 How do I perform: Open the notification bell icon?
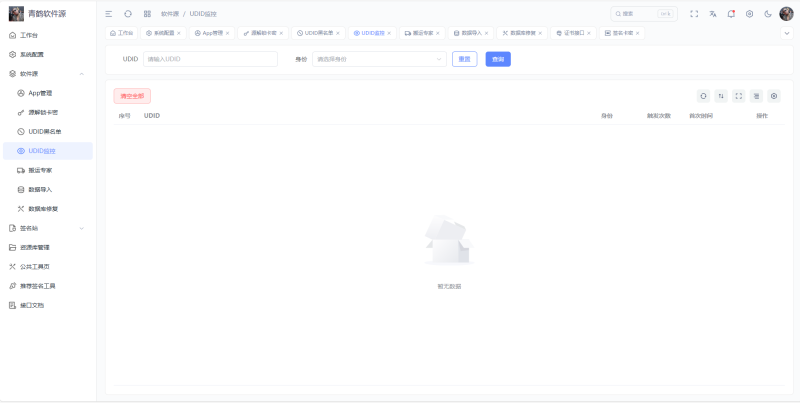point(731,14)
